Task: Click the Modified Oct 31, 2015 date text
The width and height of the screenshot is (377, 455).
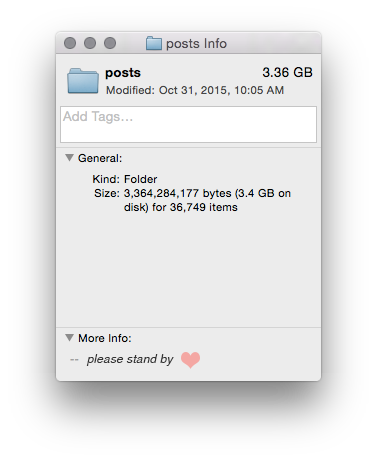Action: coord(195,90)
